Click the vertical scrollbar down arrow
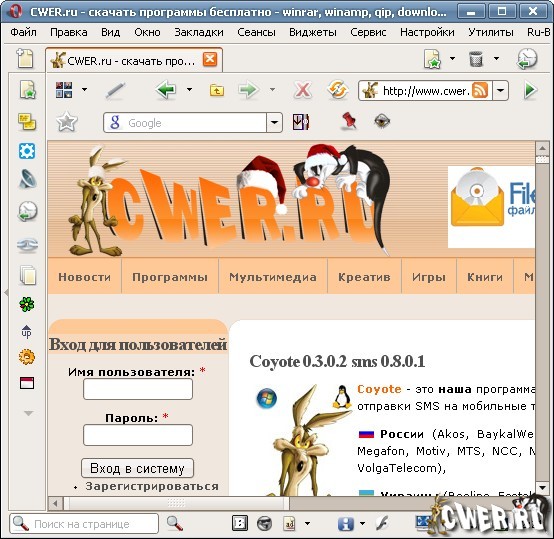Viewport: 554px width, 539px height. pyautogui.click(x=542, y=488)
